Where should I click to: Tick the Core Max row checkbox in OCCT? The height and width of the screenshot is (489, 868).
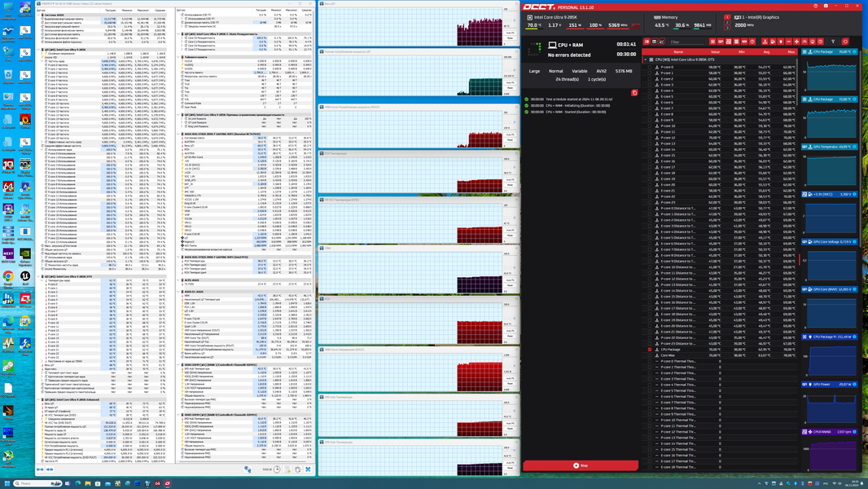click(649, 355)
